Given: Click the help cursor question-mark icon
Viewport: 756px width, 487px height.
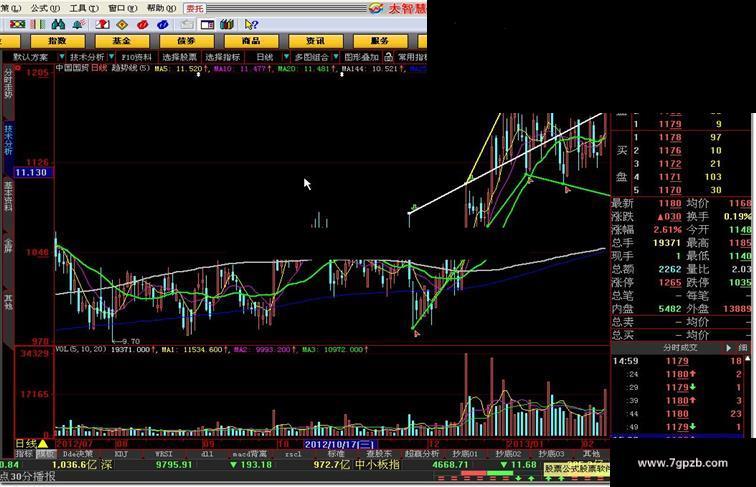Looking at the screenshot, I should click(x=251, y=24).
